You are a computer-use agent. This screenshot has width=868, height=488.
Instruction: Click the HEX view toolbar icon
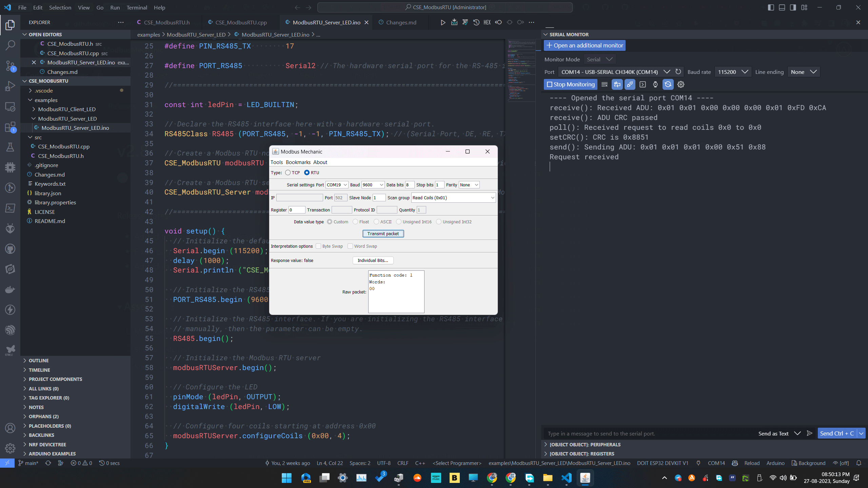point(487,22)
